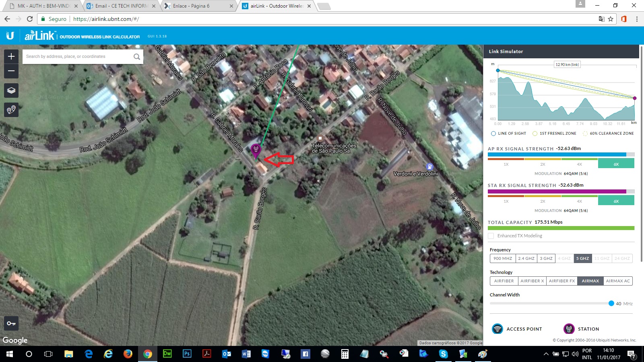Launch Firefox from the taskbar
644x362 pixels.
coord(128,354)
